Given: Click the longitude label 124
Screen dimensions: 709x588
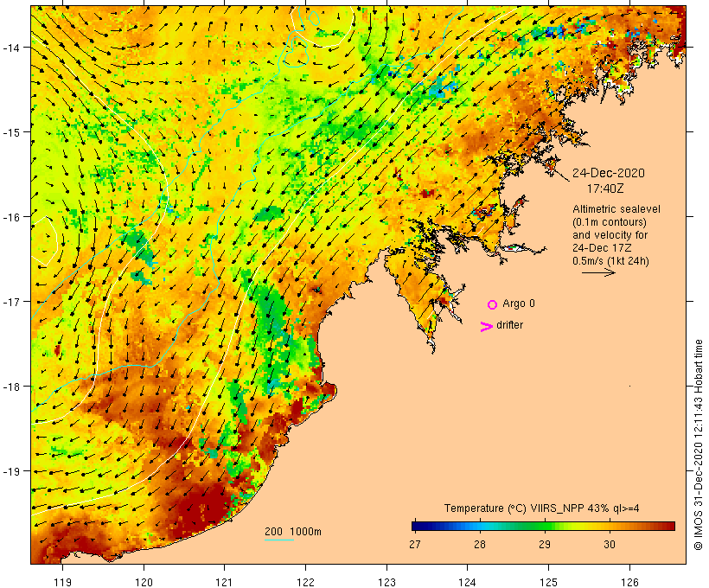Looking at the screenshot, I should 468,582.
